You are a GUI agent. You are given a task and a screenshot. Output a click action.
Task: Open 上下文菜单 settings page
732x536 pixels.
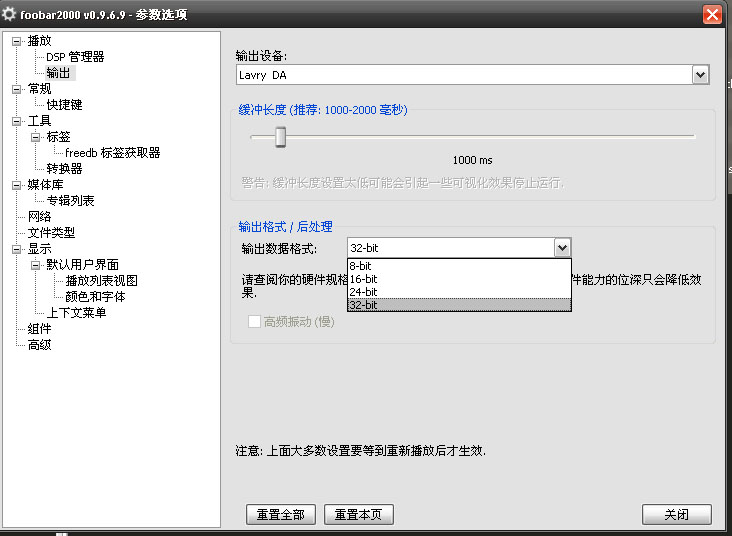pyautogui.click(x=77, y=312)
